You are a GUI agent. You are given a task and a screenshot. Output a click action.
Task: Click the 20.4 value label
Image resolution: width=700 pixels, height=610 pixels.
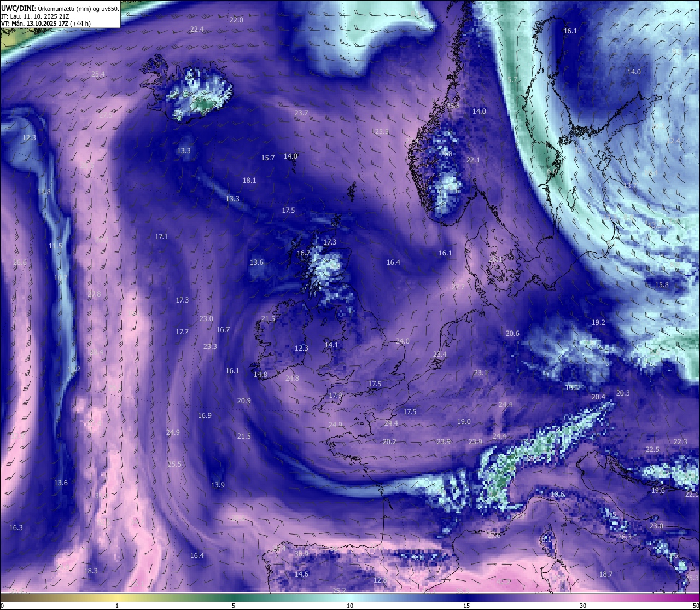point(599,397)
